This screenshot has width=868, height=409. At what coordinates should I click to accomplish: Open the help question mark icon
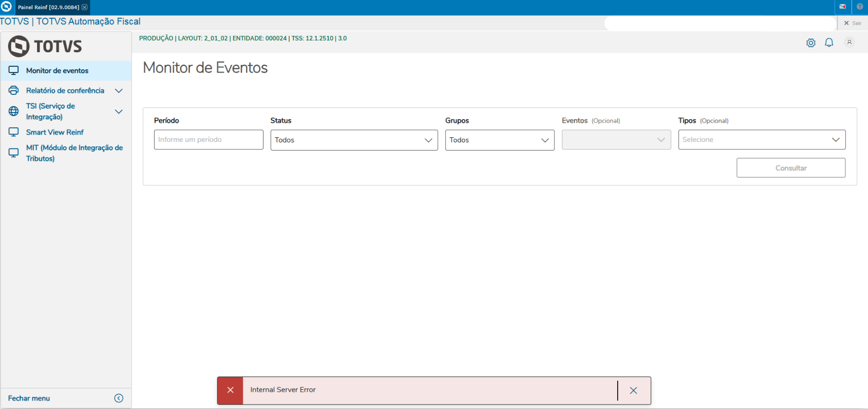pyautogui.click(x=860, y=7)
